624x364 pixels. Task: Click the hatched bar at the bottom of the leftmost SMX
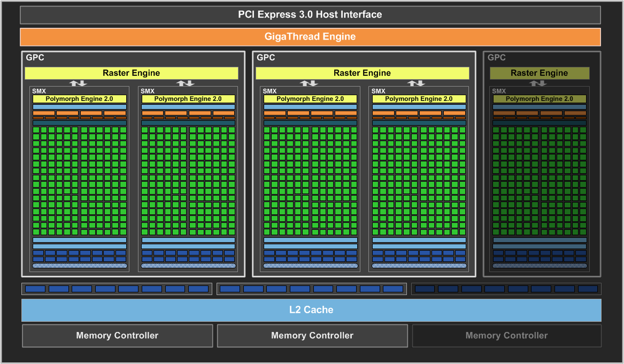[x=80, y=266]
